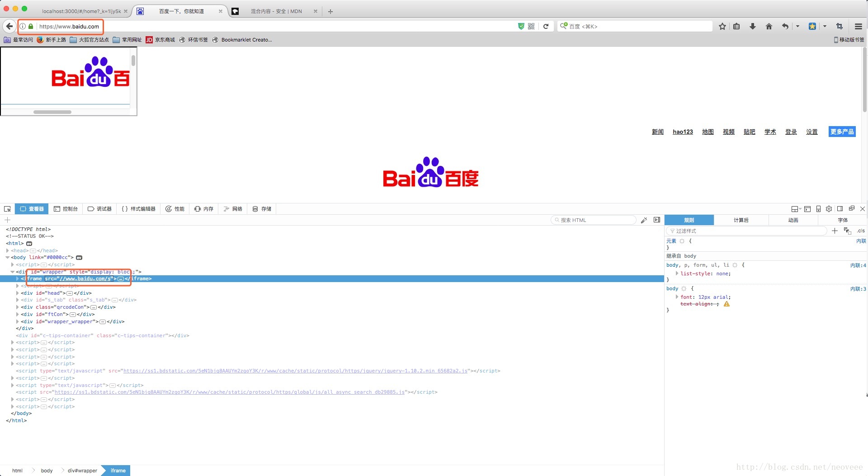868x476 pixels.
Task: Click the hao123 link
Action: pos(683,132)
